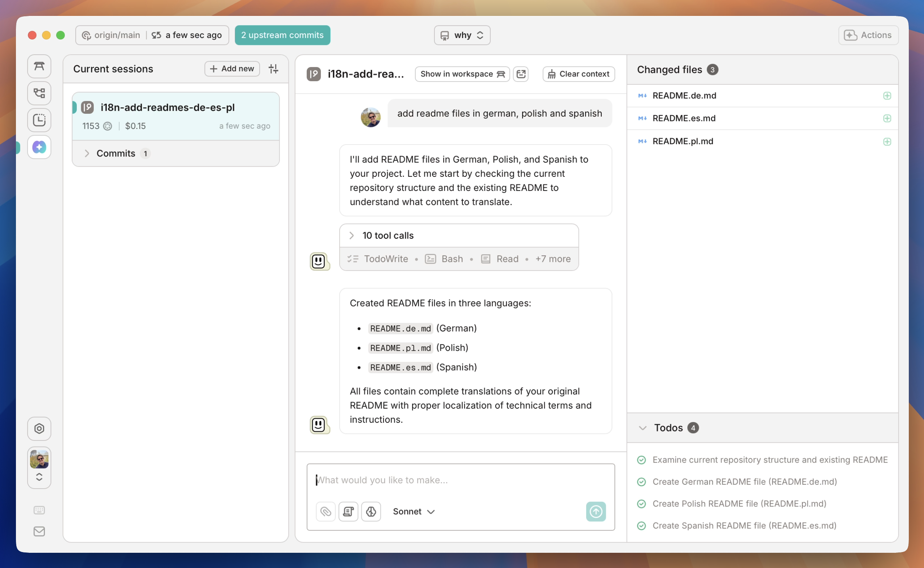The image size is (924, 568).
Task: Toggle the brain thinking mode button
Action: point(371,511)
